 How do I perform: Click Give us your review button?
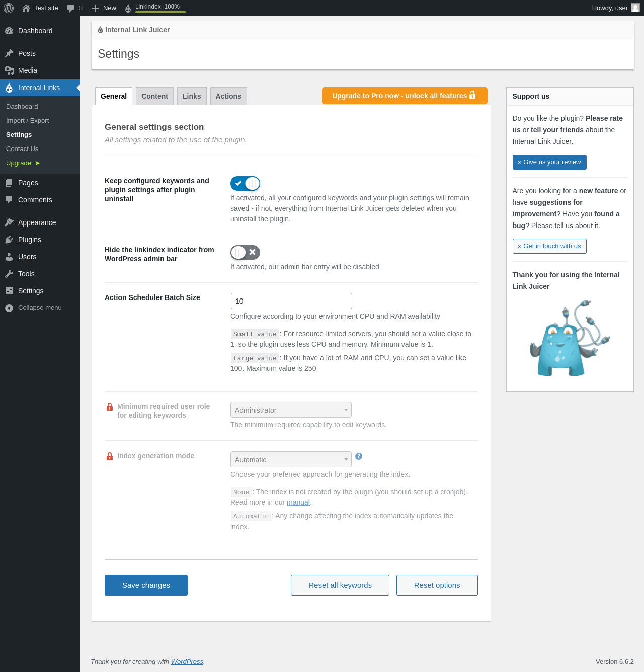[x=549, y=162]
